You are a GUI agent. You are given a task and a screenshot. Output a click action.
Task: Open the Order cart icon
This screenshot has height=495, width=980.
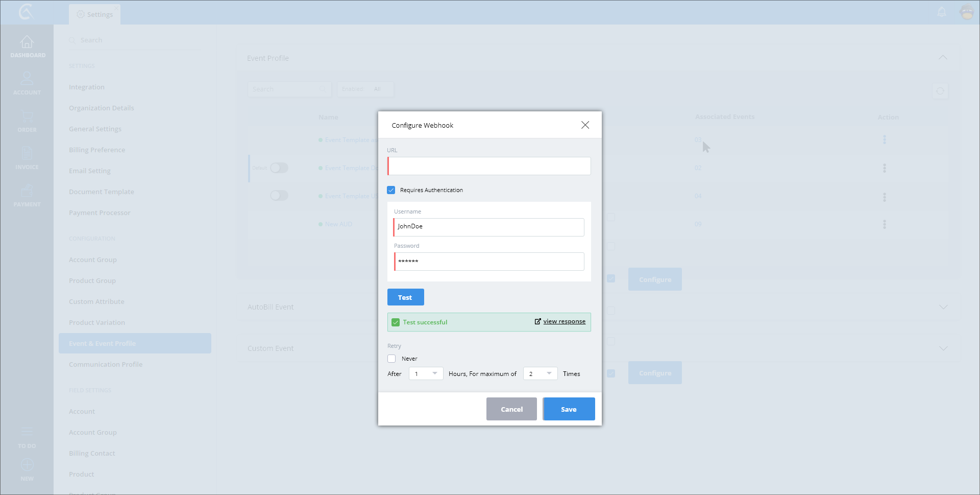(27, 117)
